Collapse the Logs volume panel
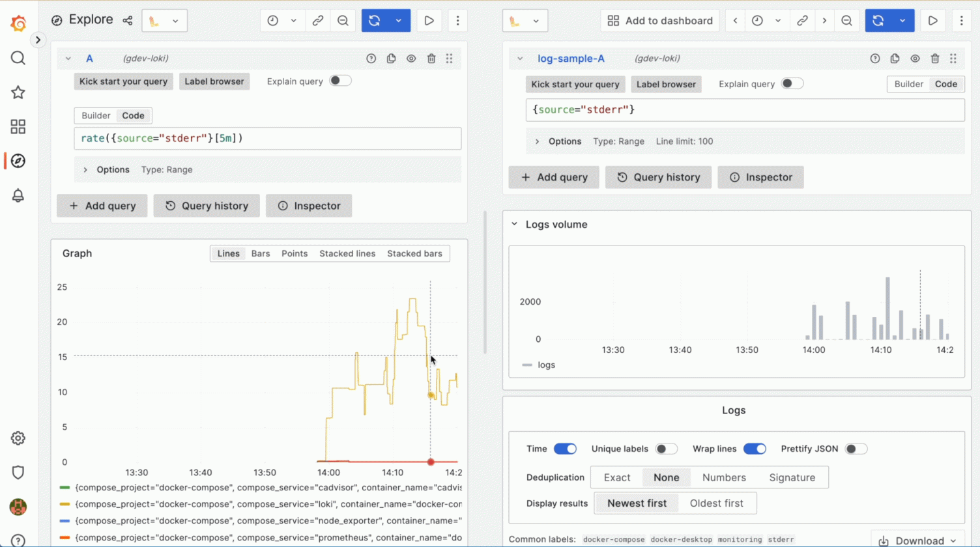Screen dimensions: 980x547 pyautogui.click(x=515, y=225)
